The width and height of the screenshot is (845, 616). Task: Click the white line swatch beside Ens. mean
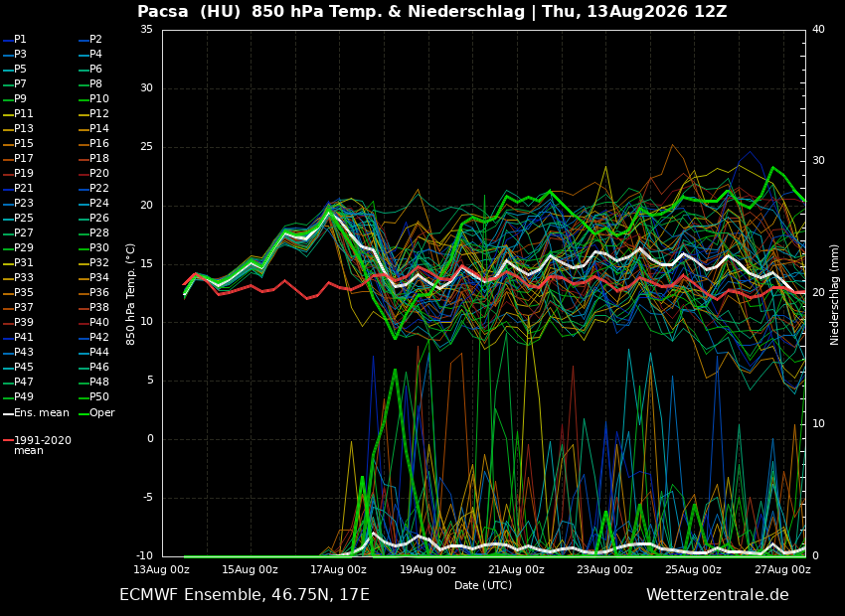click(8, 414)
